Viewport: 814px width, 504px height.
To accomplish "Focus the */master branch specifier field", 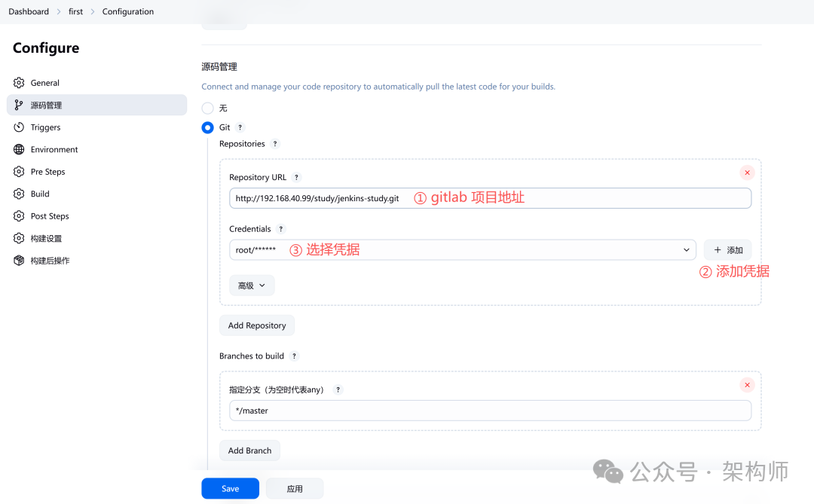I will pyautogui.click(x=491, y=411).
